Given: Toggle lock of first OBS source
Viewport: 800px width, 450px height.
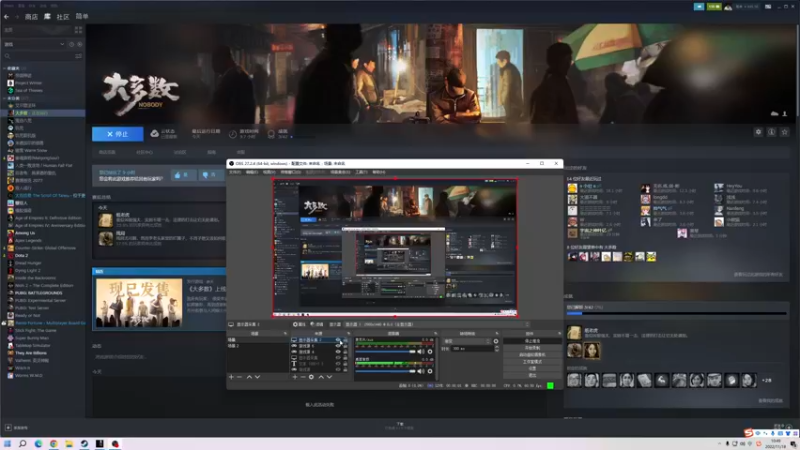Looking at the screenshot, I should [x=345, y=340].
